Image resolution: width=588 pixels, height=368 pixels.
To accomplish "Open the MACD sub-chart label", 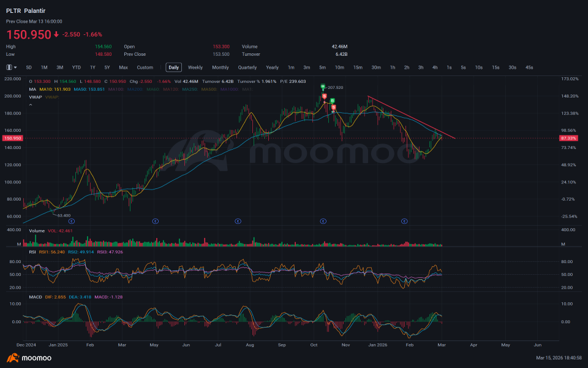I will [36, 297].
